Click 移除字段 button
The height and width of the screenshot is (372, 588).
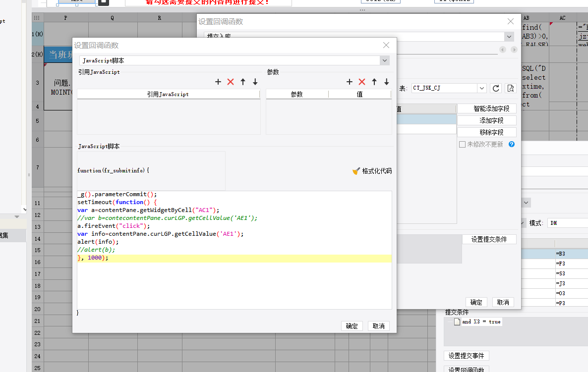point(487,132)
